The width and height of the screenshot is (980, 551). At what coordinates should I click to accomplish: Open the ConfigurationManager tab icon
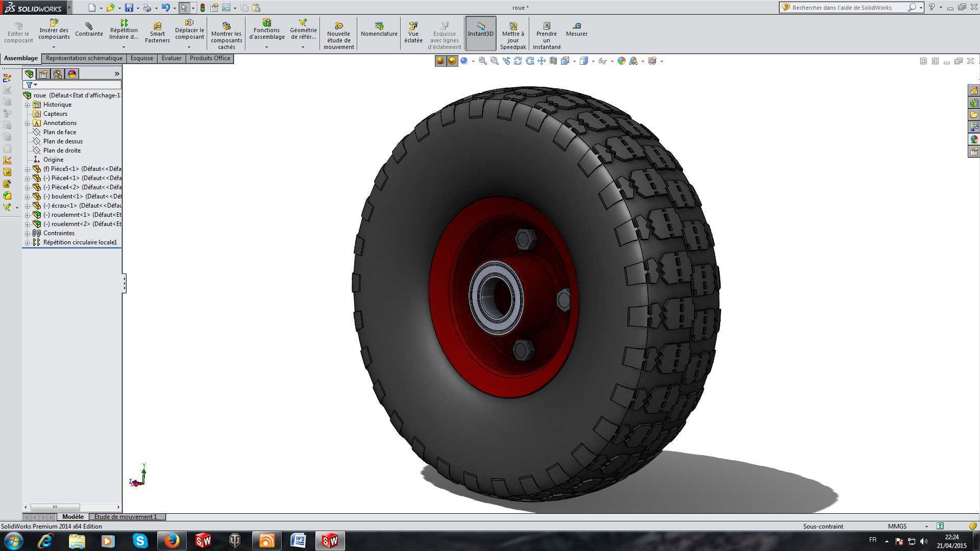(58, 74)
